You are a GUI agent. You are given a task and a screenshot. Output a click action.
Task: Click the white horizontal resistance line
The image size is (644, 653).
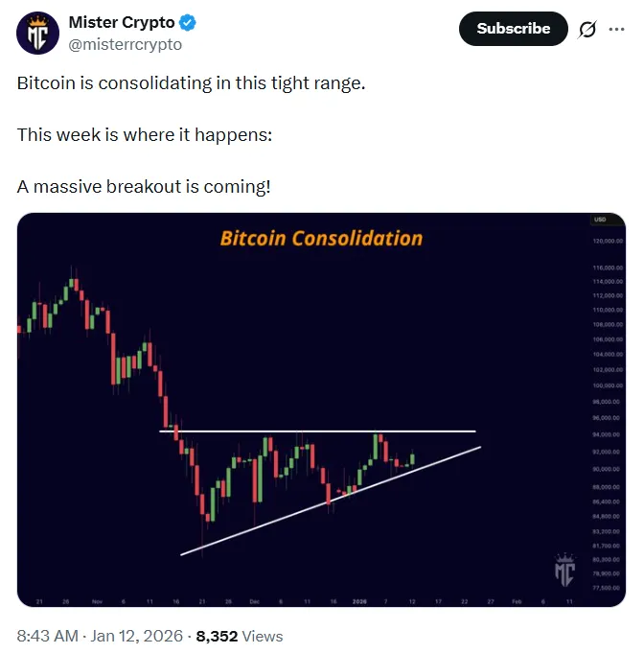[x=316, y=431]
